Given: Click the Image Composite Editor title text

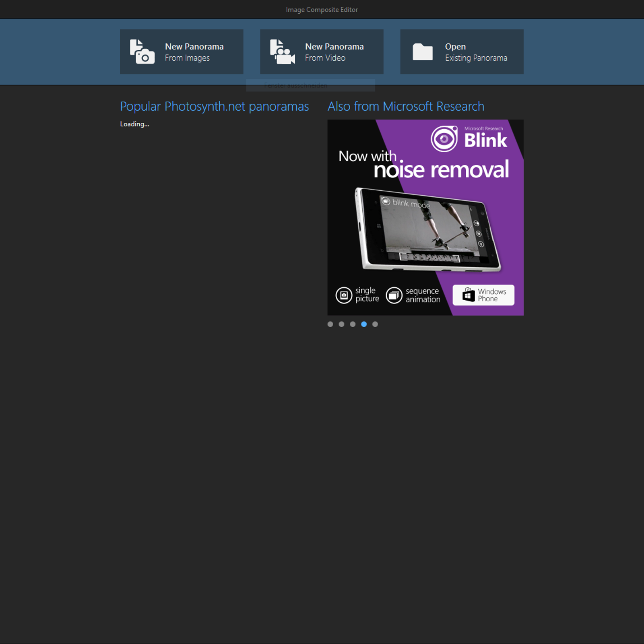Looking at the screenshot, I should tap(322, 10).
